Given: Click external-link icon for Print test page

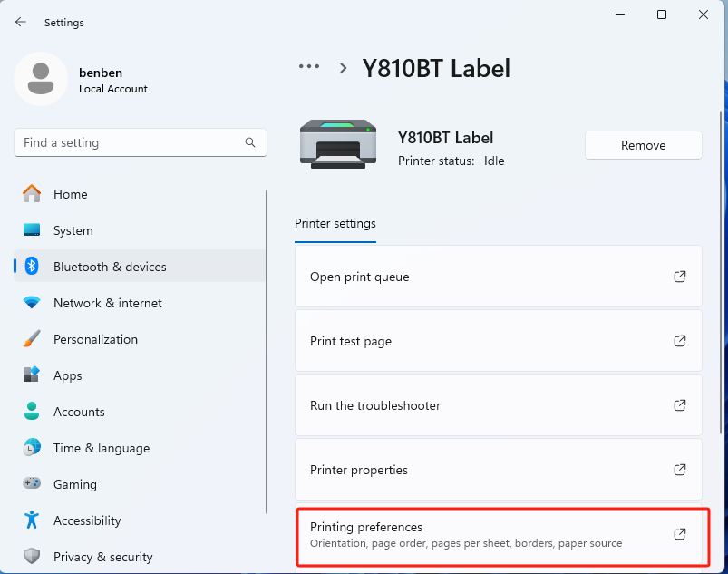Looking at the screenshot, I should tap(680, 341).
